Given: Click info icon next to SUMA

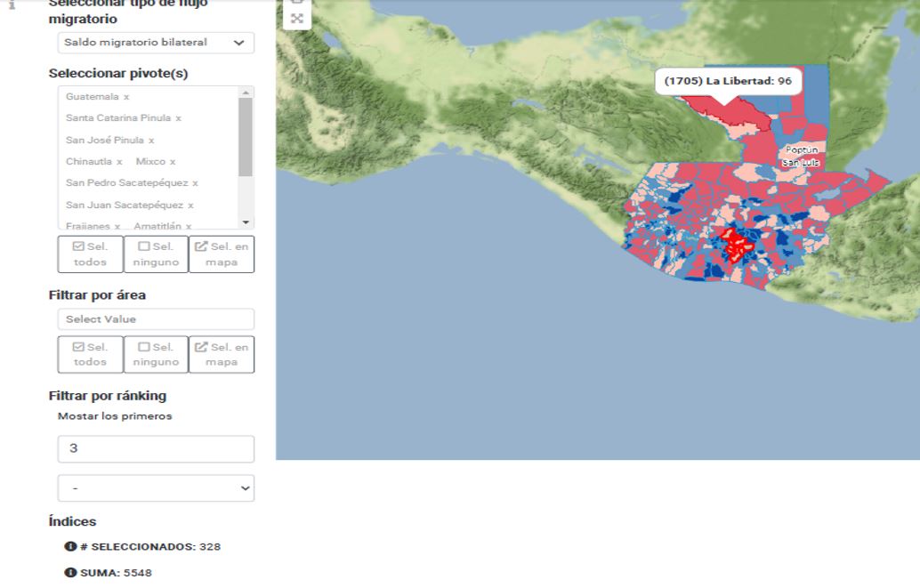Looking at the screenshot, I should (70, 572).
